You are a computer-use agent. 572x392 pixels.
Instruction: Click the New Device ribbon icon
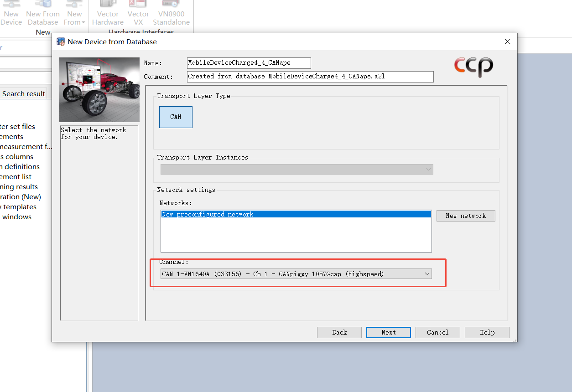click(11, 11)
